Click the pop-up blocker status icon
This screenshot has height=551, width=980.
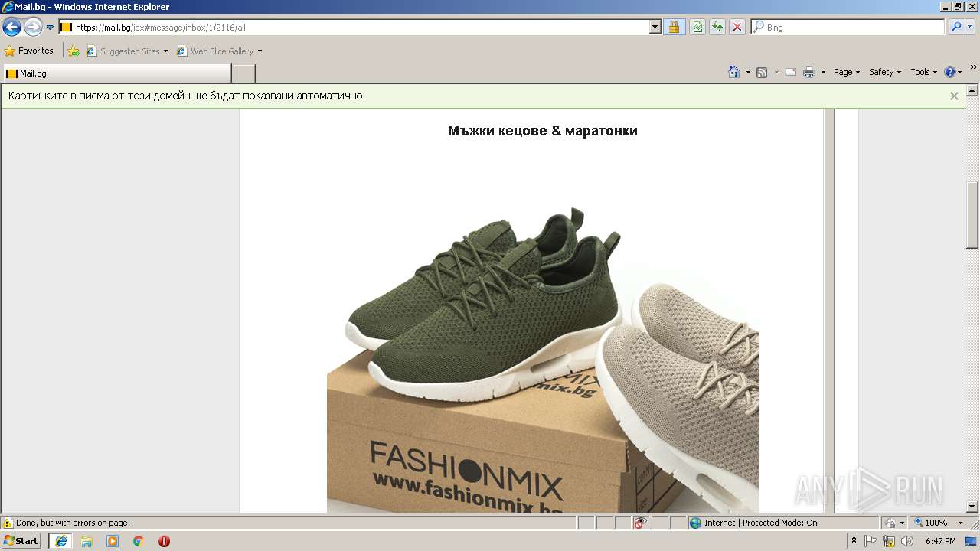640,523
